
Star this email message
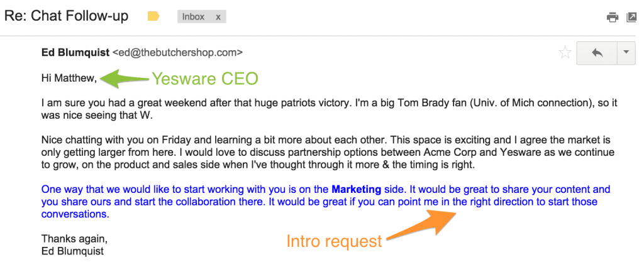(565, 53)
